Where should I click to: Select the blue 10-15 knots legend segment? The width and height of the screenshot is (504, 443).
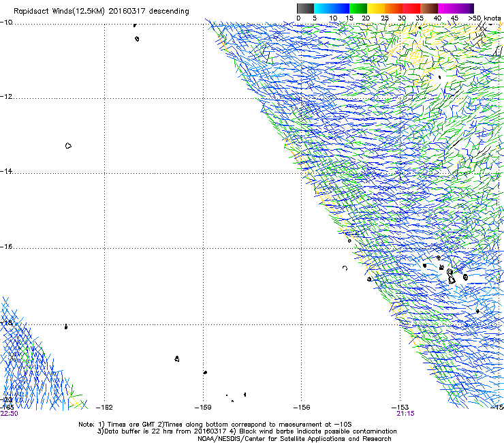(341, 8)
